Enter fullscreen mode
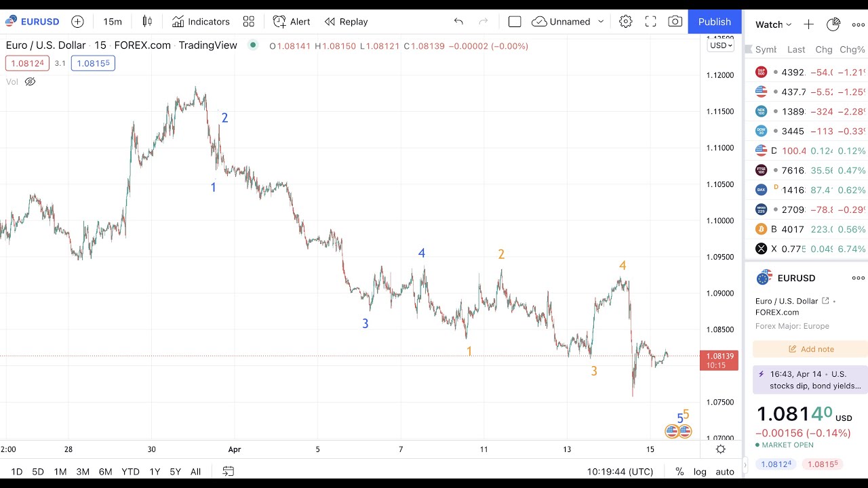The height and width of the screenshot is (488, 868). point(651,22)
